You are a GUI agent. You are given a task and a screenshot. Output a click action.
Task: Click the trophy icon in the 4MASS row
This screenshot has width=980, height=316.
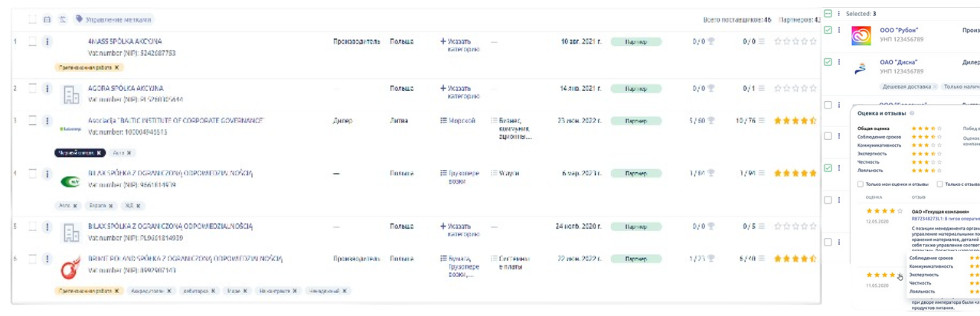(710, 42)
